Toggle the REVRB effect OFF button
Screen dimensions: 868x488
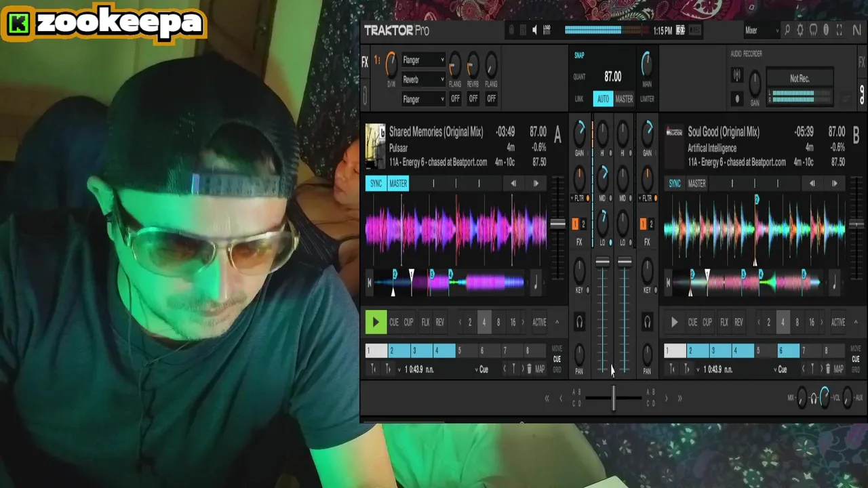point(473,99)
